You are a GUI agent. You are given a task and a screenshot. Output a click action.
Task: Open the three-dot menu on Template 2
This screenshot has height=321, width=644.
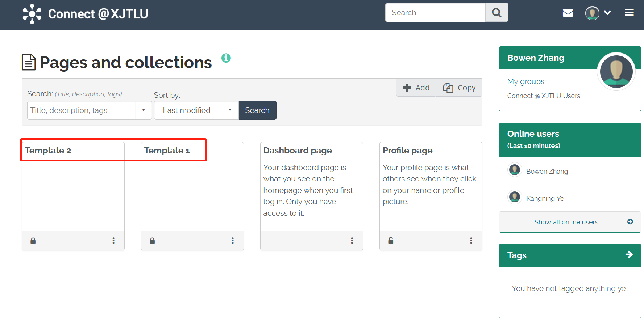pyautogui.click(x=113, y=241)
